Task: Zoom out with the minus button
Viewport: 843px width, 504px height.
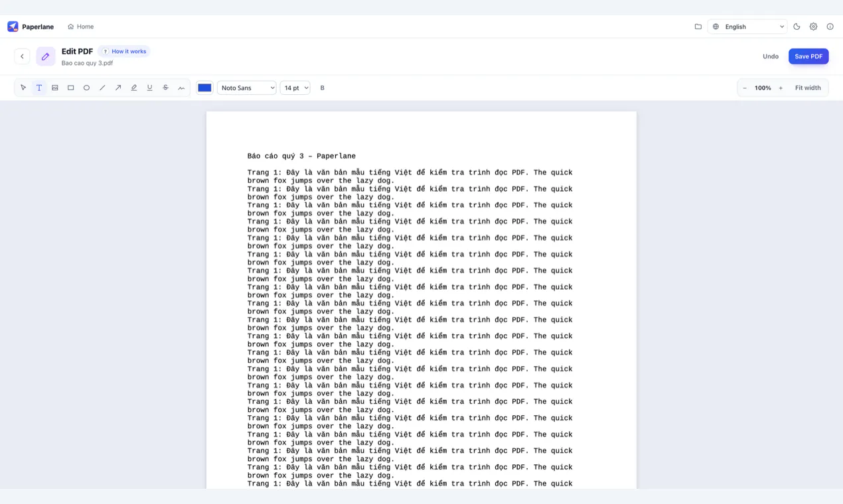Action: [745, 88]
